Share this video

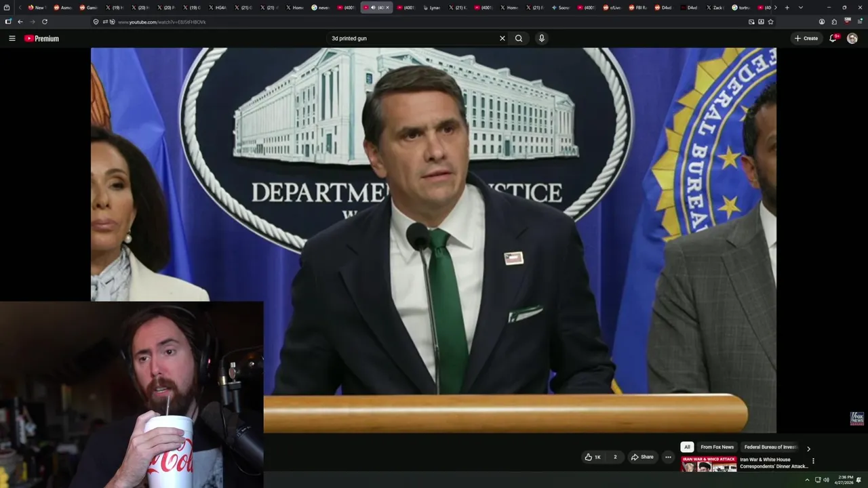click(642, 457)
